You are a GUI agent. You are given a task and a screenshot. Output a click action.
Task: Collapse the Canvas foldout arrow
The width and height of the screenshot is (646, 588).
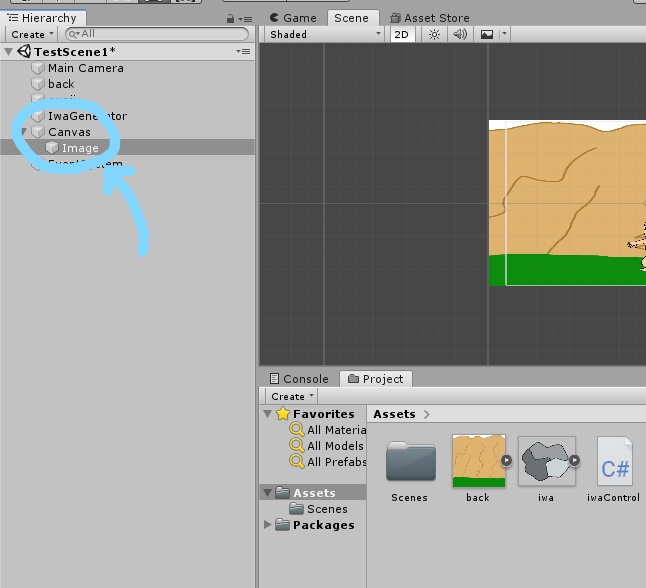(24, 132)
